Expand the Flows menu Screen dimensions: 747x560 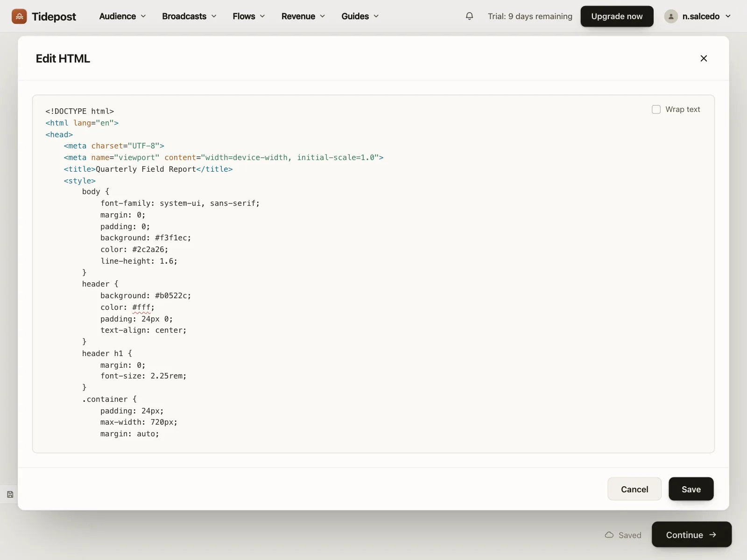[x=249, y=16]
